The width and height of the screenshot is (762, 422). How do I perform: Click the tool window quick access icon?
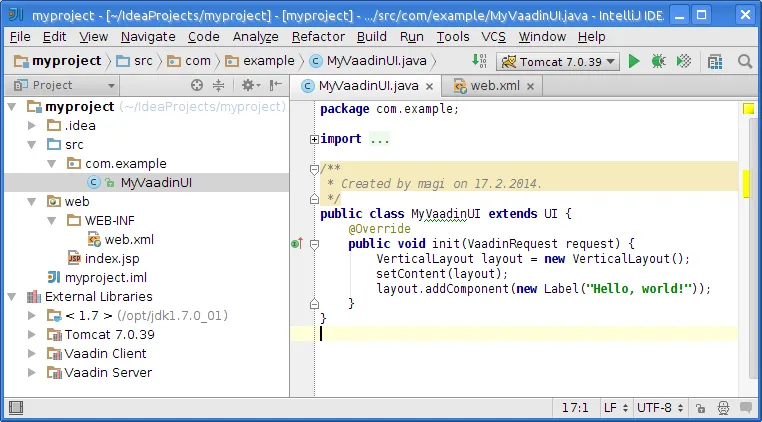pos(14,408)
